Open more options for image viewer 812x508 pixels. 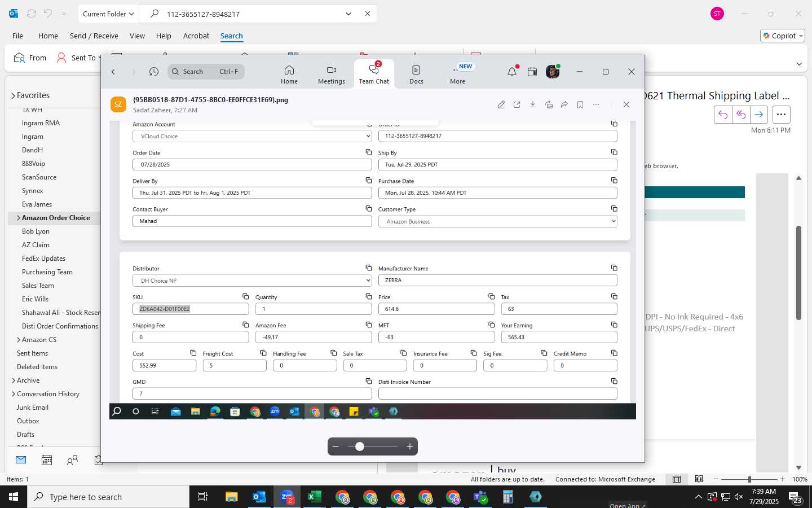coord(596,104)
